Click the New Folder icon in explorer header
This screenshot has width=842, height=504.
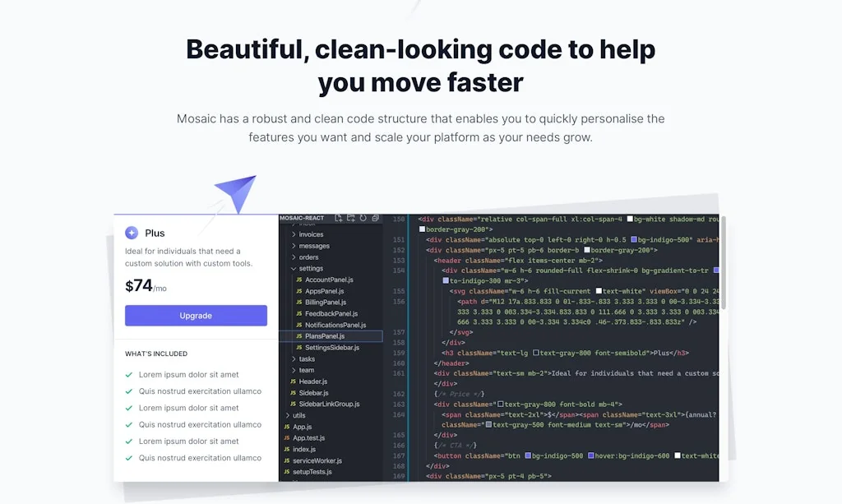pyautogui.click(x=350, y=218)
